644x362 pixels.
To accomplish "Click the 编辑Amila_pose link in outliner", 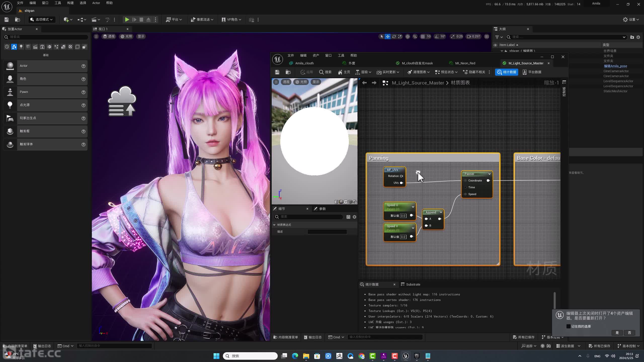I will pos(616,66).
